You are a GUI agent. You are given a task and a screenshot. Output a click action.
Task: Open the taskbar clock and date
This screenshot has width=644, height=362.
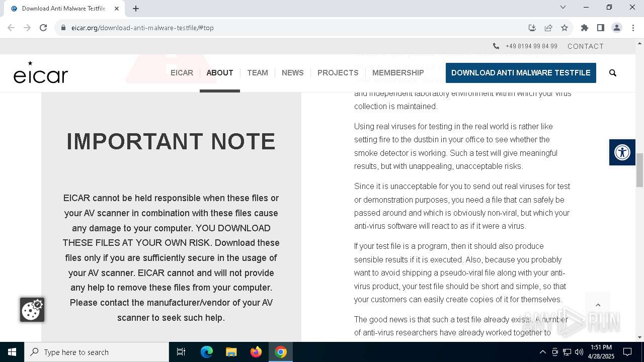click(601, 352)
